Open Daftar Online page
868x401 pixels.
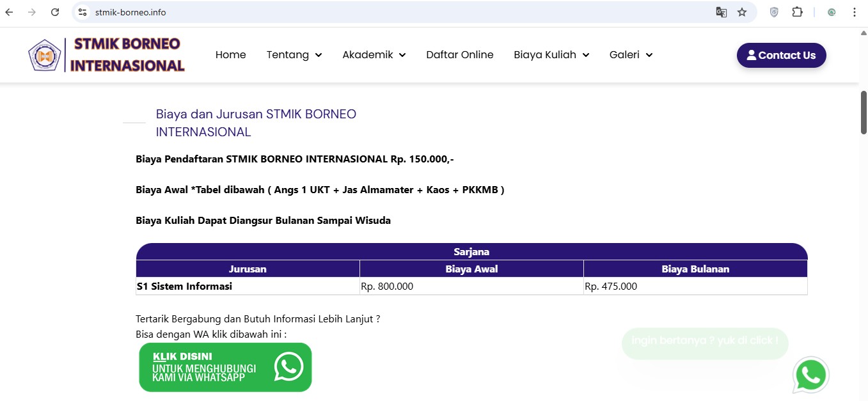pyautogui.click(x=460, y=55)
